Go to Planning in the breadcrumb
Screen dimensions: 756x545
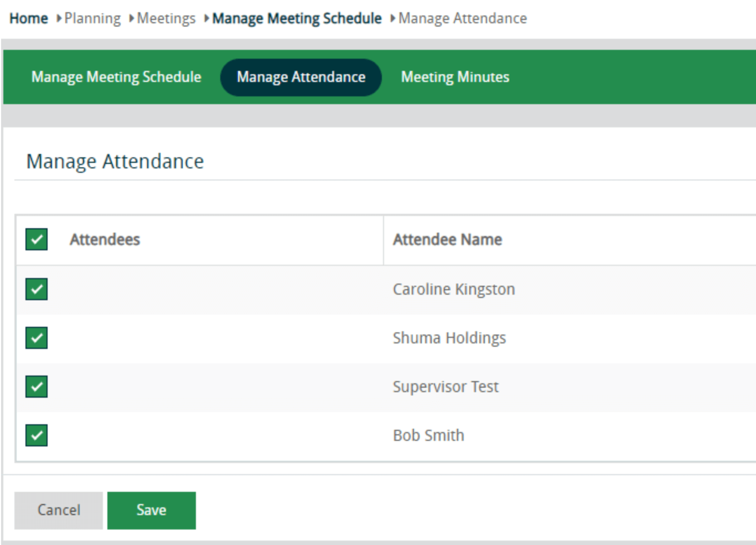92,18
